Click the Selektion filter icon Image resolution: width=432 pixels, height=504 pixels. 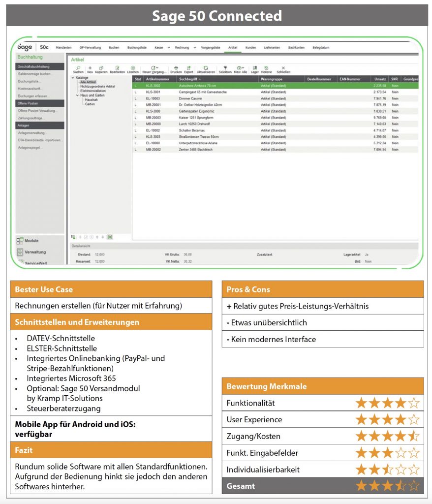(x=225, y=68)
